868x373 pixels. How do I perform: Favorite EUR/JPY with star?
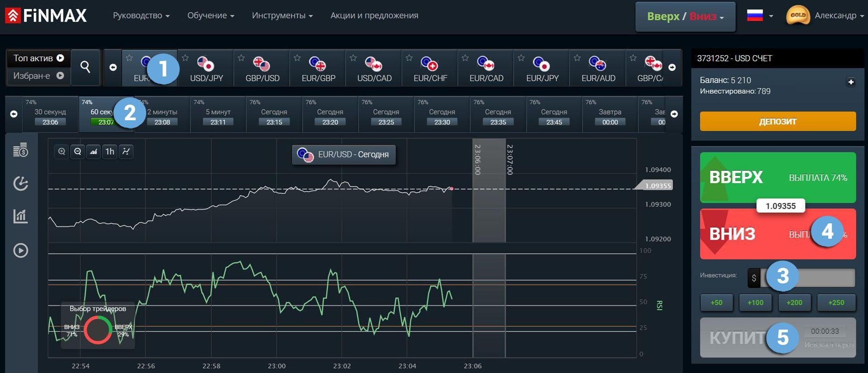(521, 58)
